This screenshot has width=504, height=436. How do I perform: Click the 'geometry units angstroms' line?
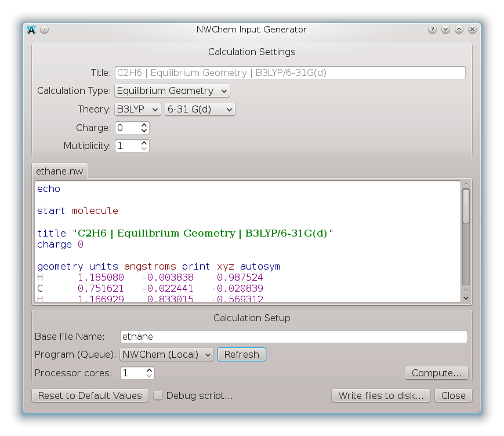pyautogui.click(x=158, y=267)
